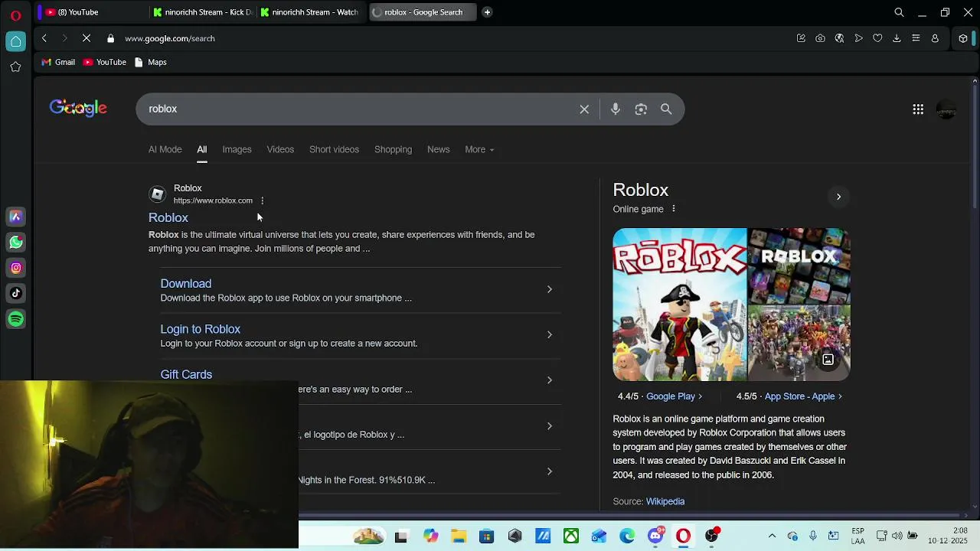Viewport: 980px width, 551px height.
Task: Take a snapshot with camera icon
Action: pos(820,38)
